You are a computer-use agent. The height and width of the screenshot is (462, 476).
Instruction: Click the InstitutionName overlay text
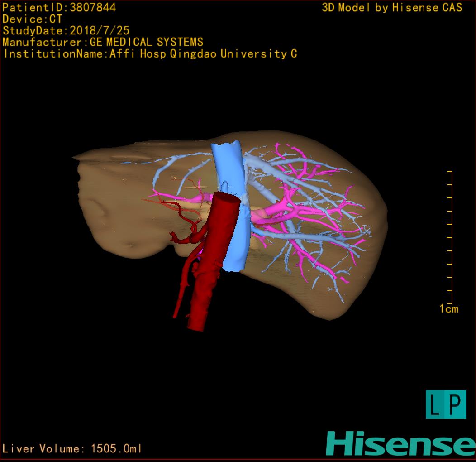click(x=150, y=54)
